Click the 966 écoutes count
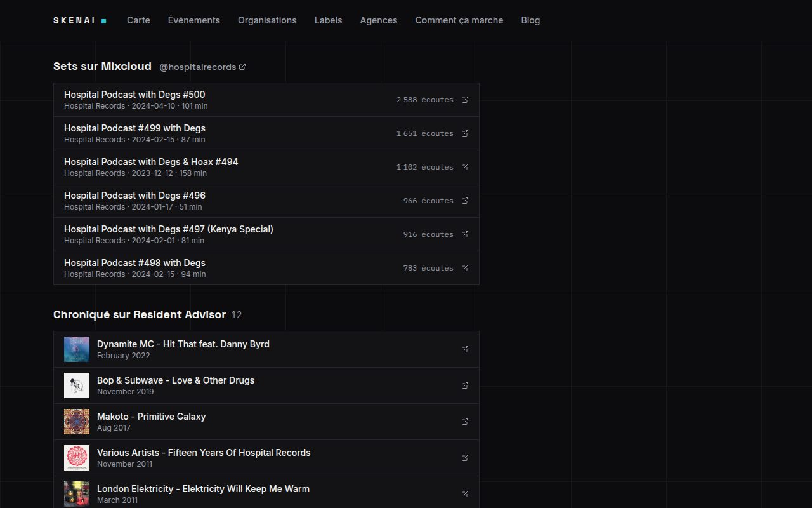This screenshot has width=812, height=508. (x=428, y=201)
